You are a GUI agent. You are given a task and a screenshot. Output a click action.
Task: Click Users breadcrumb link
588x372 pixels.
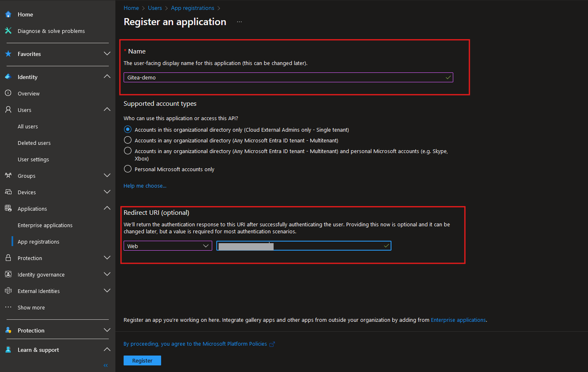pyautogui.click(x=155, y=8)
